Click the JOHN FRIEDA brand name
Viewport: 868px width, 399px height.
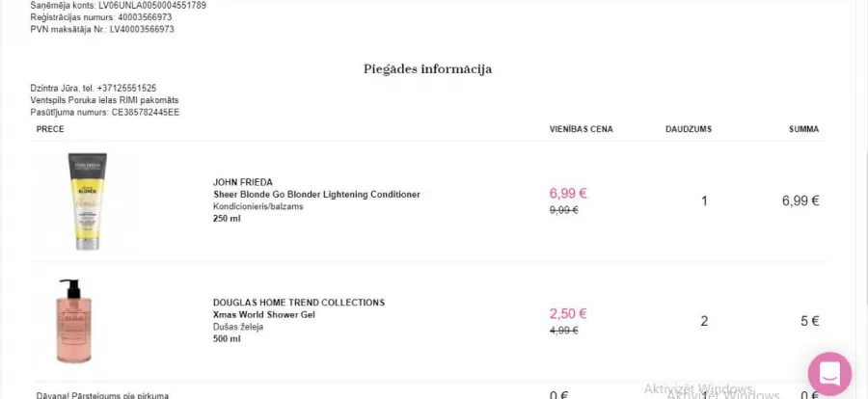(242, 182)
